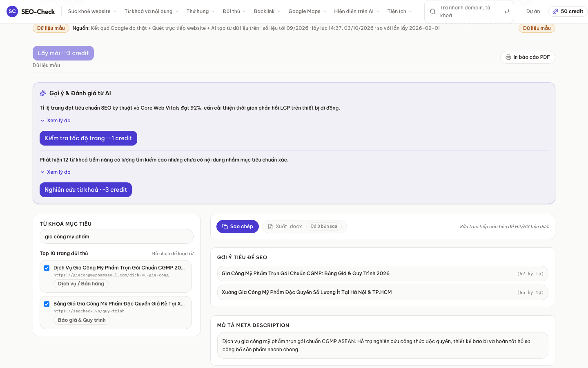Click the 50 credit badge

click(x=568, y=11)
